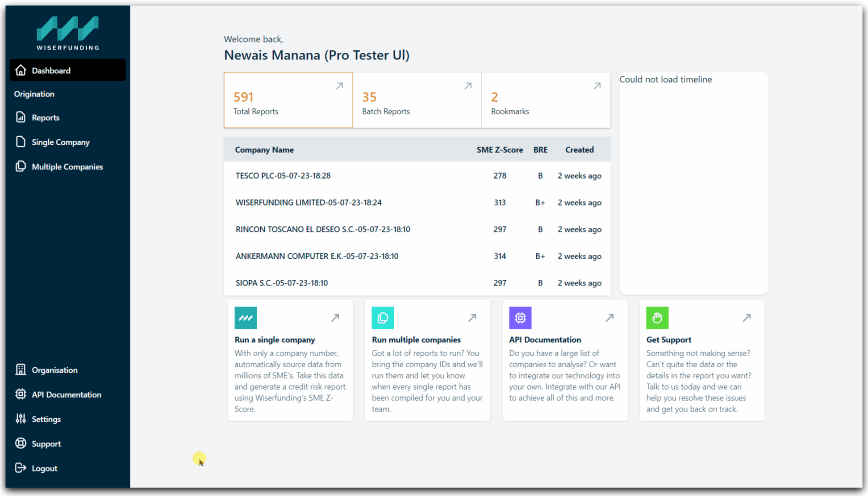Click the teal Run a single company icon
Image resolution: width=868 pixels, height=496 pixels.
246,318
